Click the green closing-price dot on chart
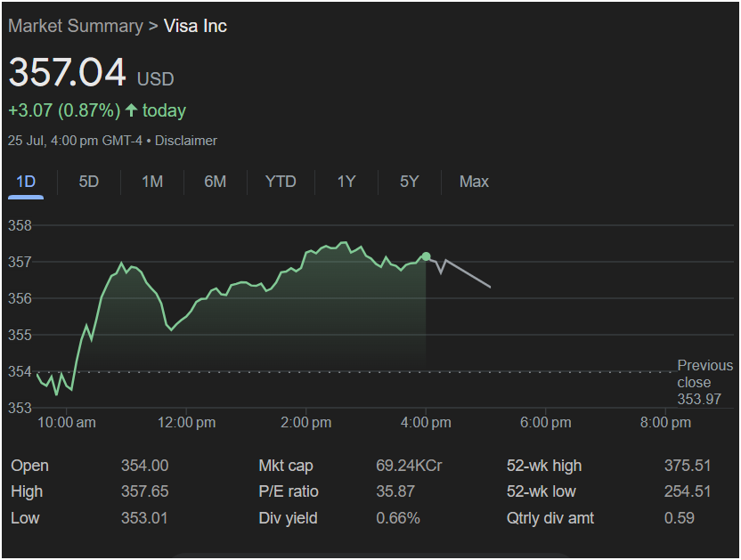Screen dimensions: 741x560 [x=426, y=256]
